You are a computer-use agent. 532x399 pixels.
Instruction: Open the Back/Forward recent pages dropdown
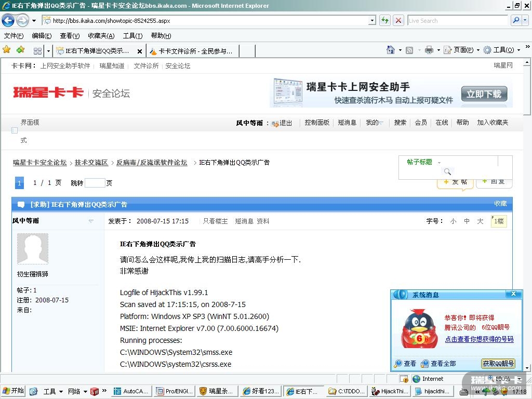34,21
